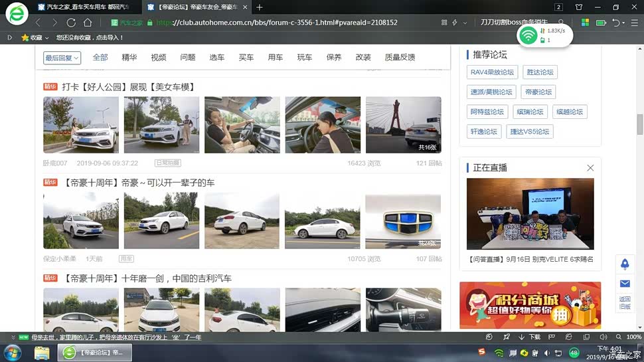This screenshot has height=362, width=644.
Task: Open 下载 downloads in status bar
Action: [529, 337]
